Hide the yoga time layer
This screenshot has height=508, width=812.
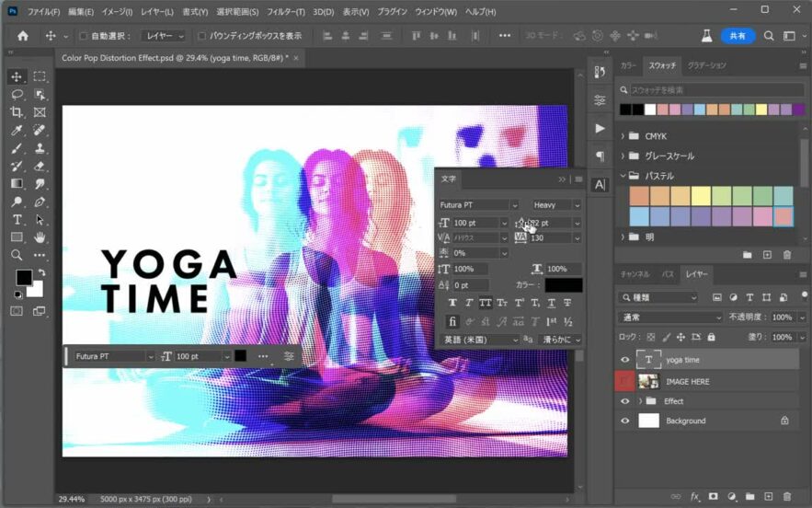625,360
